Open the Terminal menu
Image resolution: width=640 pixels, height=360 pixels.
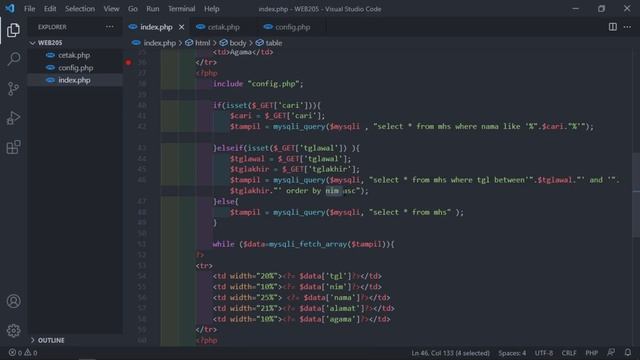[181, 9]
